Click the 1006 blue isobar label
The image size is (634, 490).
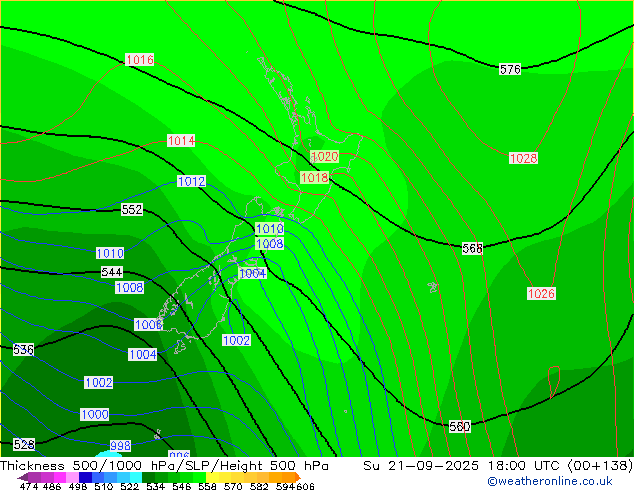tap(148, 325)
